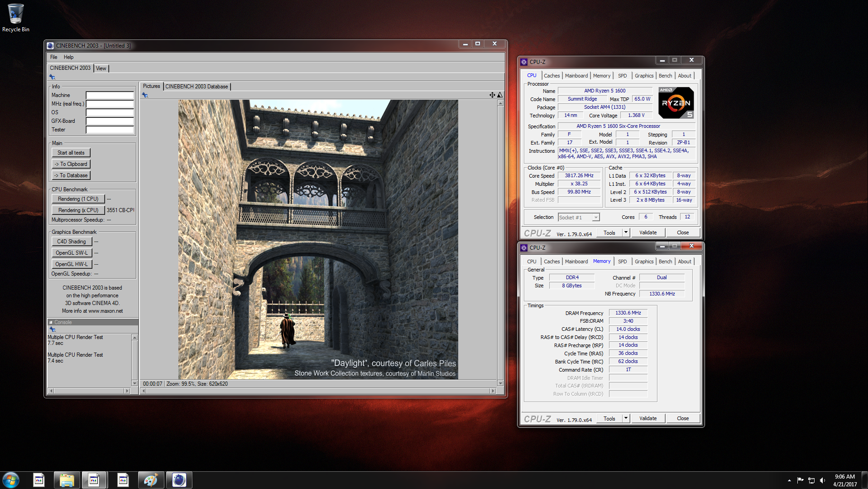The image size is (868, 489).
Task: Click the picture view horizontal scrollbar right arrow
Action: click(493, 391)
